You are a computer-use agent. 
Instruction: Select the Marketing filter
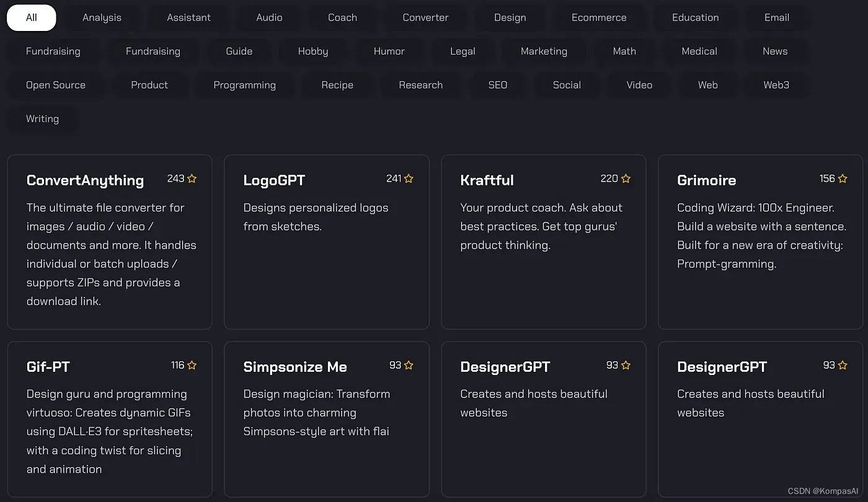pyautogui.click(x=544, y=51)
